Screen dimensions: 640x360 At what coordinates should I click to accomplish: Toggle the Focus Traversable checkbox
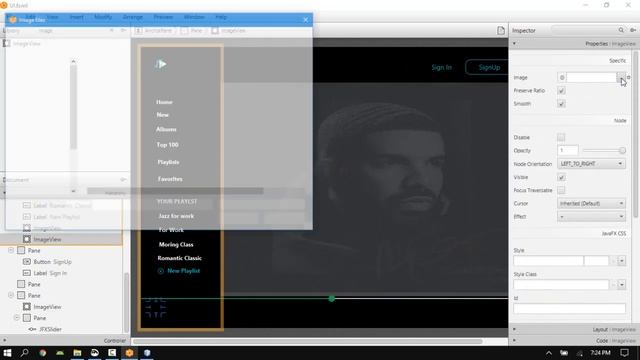coord(561,190)
